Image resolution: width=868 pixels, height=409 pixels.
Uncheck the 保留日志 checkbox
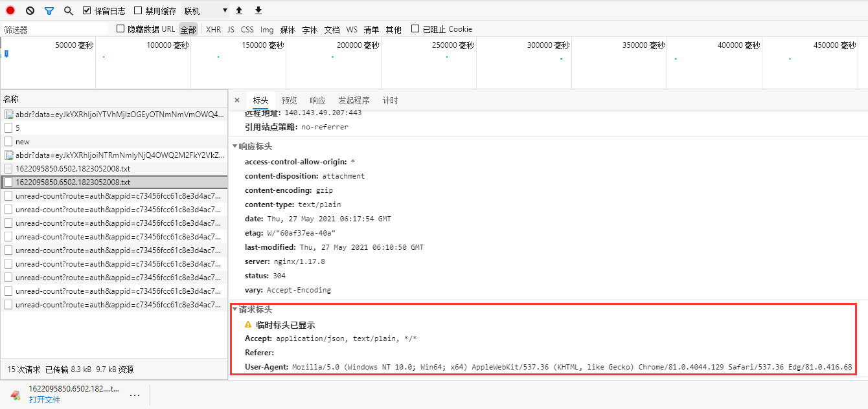[x=87, y=11]
